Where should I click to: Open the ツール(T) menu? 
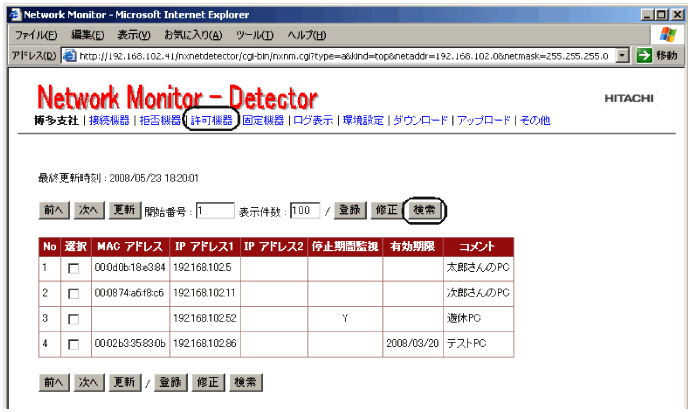(x=254, y=35)
